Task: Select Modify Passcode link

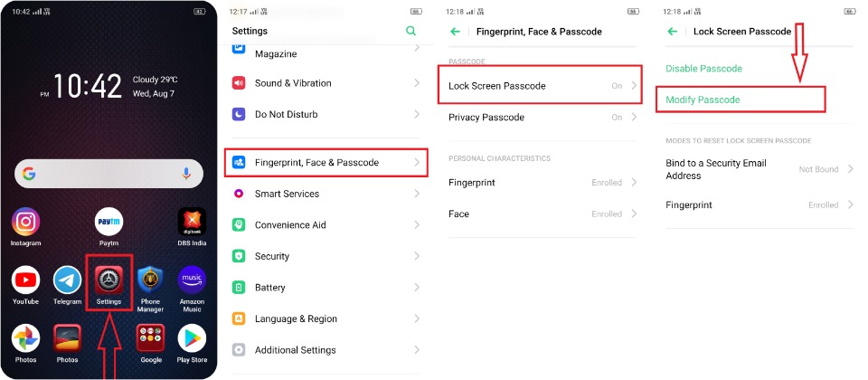Action: [x=703, y=100]
